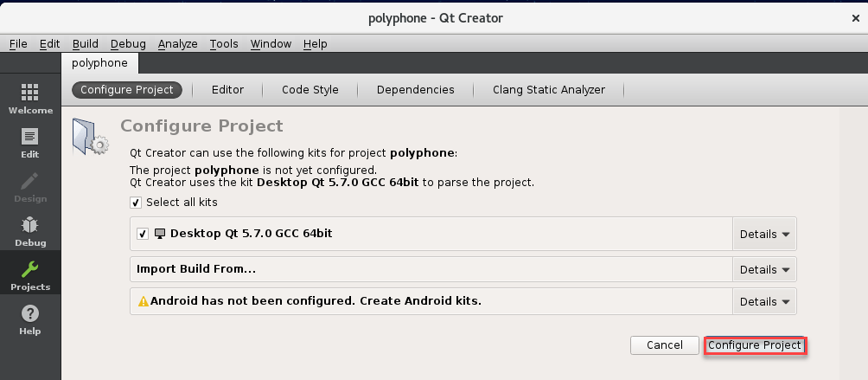Open the Tools menu
This screenshot has width=868, height=380.
click(x=224, y=44)
